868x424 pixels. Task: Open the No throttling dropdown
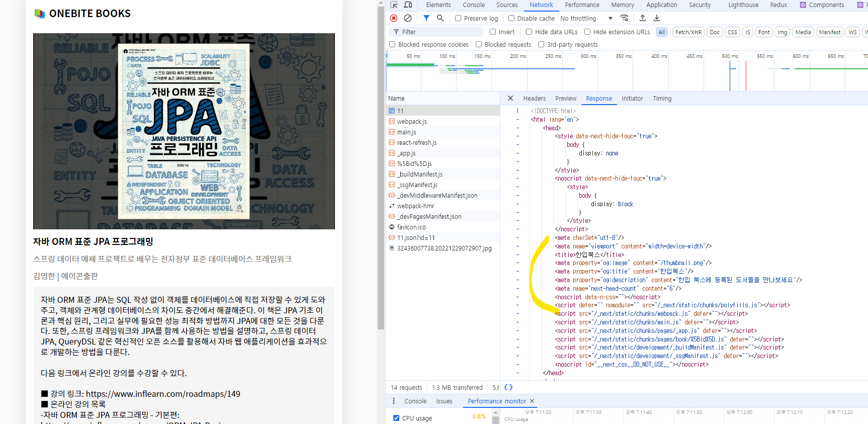click(586, 18)
